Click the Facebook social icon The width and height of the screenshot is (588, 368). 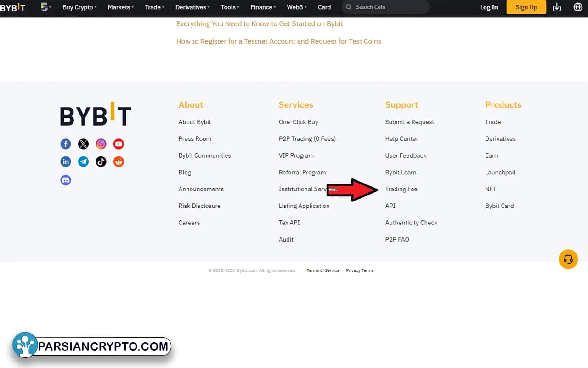coord(66,144)
